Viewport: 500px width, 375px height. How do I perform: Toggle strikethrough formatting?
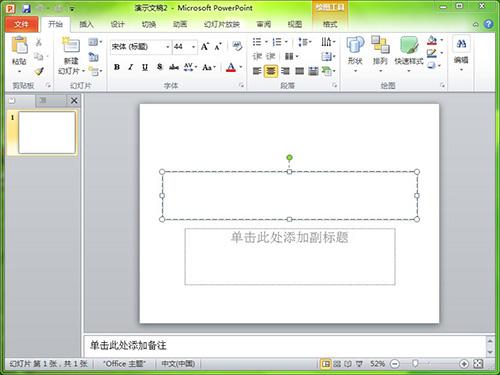pyautogui.click(x=173, y=67)
